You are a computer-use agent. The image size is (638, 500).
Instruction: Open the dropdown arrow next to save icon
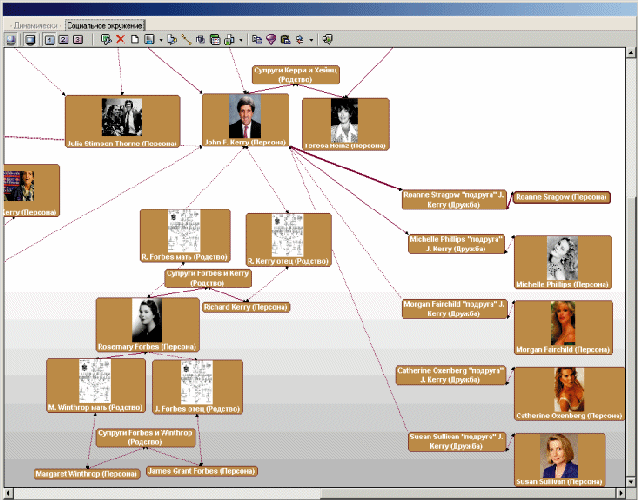click(160, 39)
